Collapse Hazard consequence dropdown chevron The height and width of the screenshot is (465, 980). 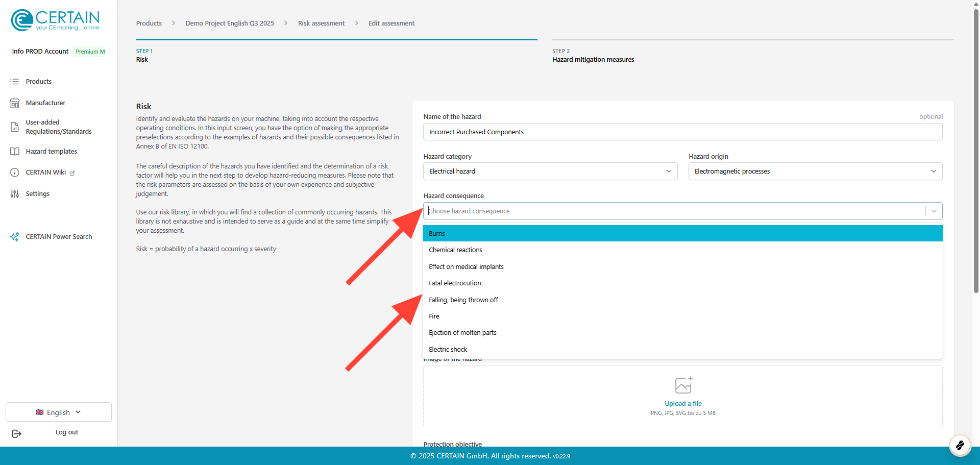934,211
